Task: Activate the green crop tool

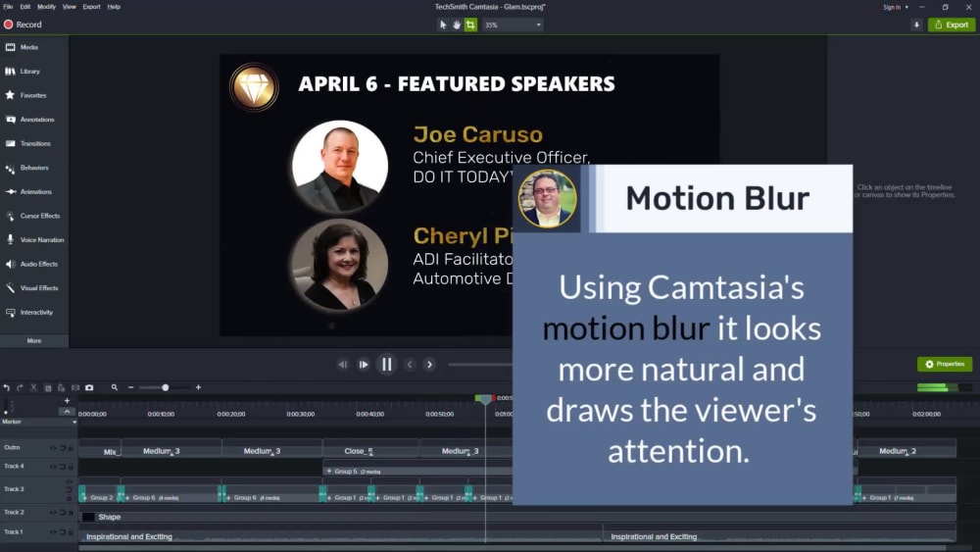Action: [470, 25]
